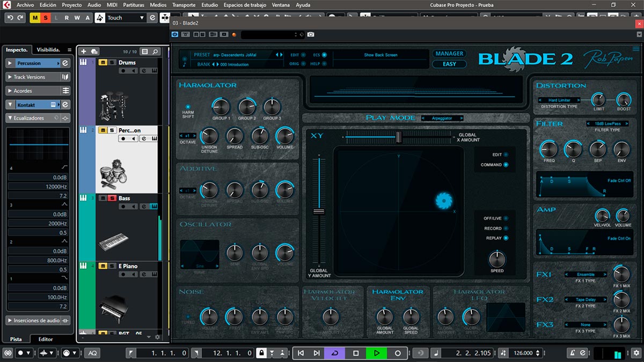Open Kontakt edit instrument icon
Viewport: 644px width, 362px height.
coord(65,105)
